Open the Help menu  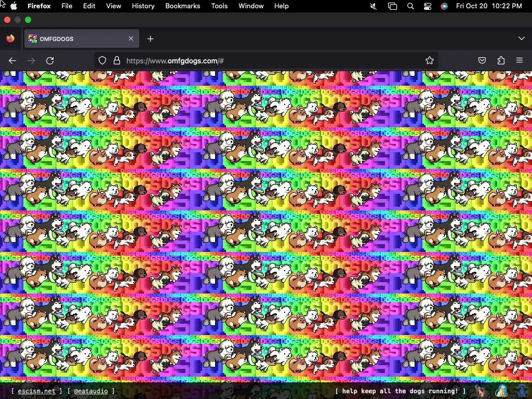[282, 6]
